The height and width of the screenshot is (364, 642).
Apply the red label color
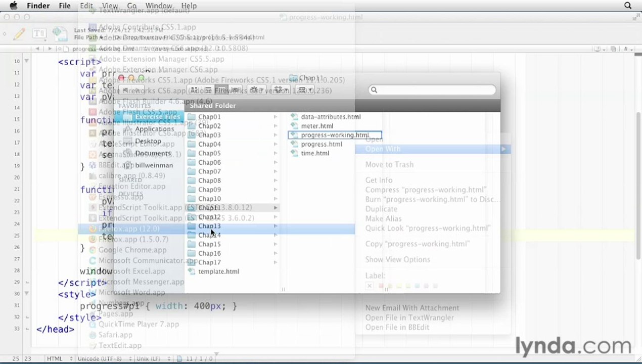coord(381,286)
